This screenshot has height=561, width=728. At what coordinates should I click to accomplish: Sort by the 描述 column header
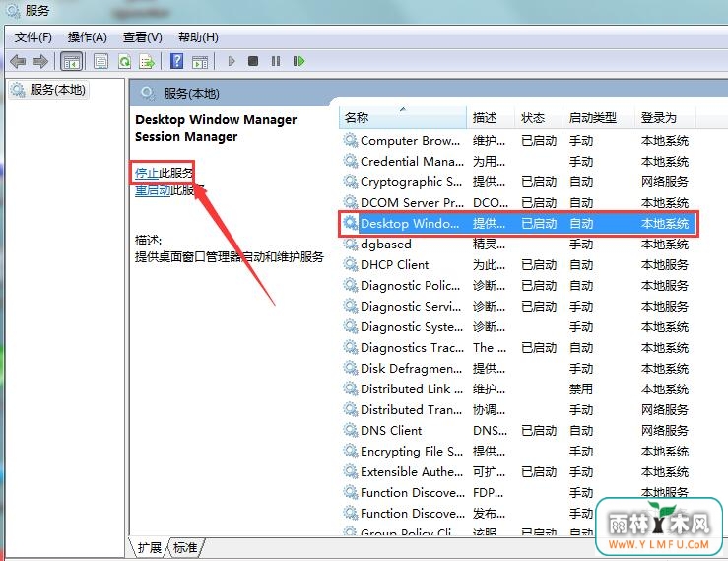(491, 118)
